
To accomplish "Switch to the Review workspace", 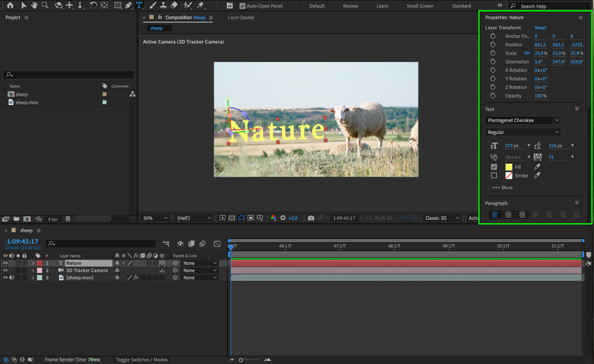I will coord(350,6).
